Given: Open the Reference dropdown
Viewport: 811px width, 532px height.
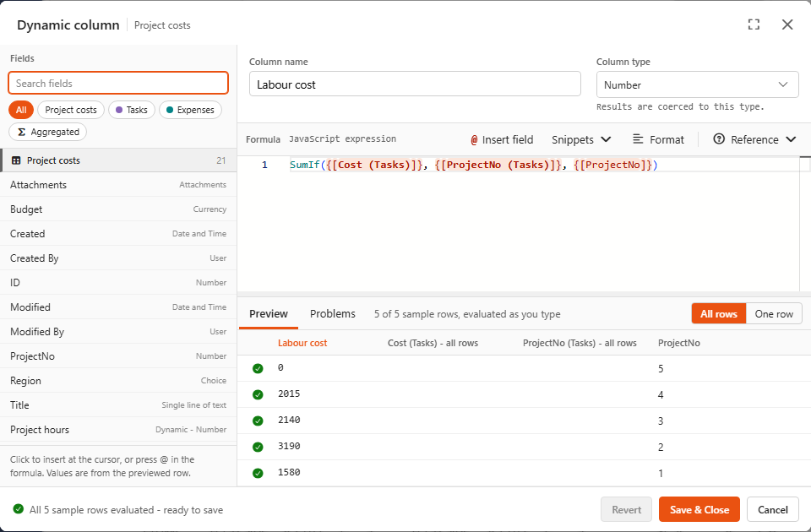Looking at the screenshot, I should coord(754,139).
